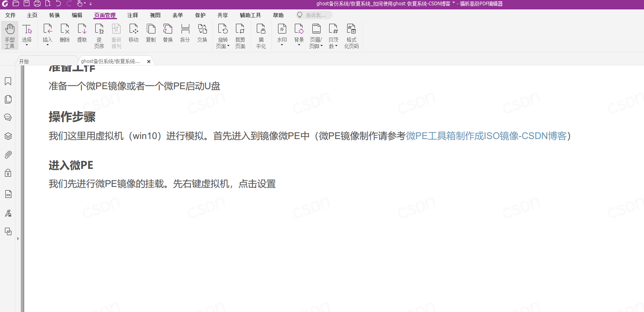Switch to the Convert (转换) tab
This screenshot has width=644, height=312.
tap(54, 15)
